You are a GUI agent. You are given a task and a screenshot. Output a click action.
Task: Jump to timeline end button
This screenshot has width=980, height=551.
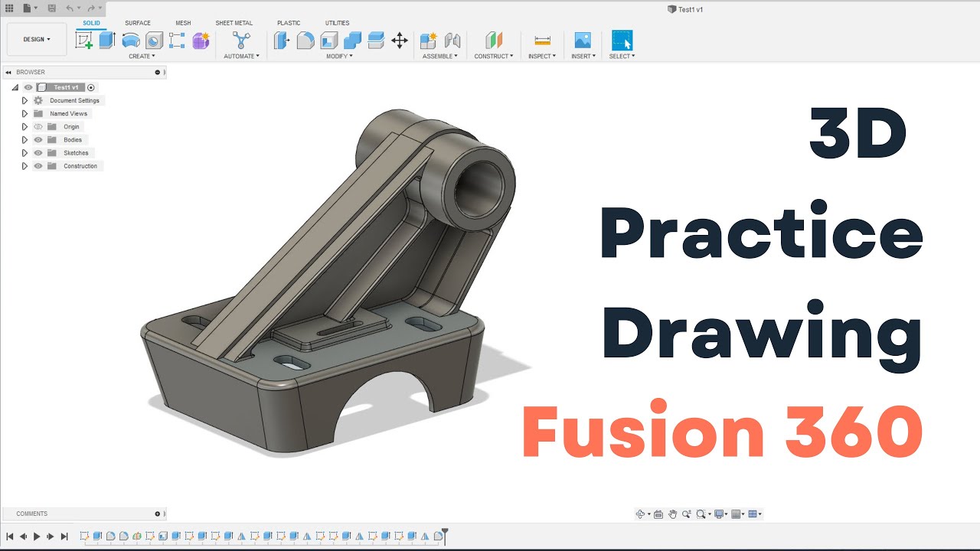coord(64,536)
